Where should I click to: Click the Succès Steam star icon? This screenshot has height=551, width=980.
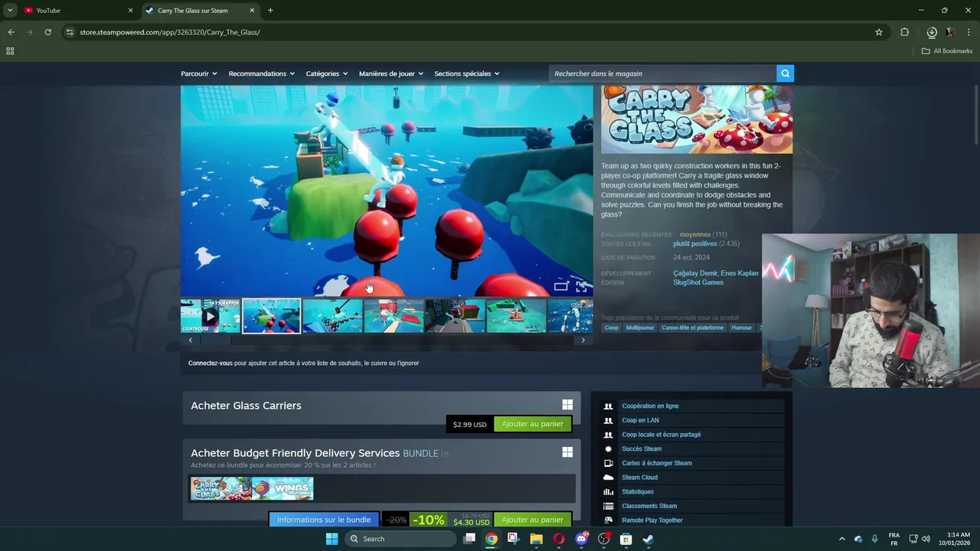(608, 449)
